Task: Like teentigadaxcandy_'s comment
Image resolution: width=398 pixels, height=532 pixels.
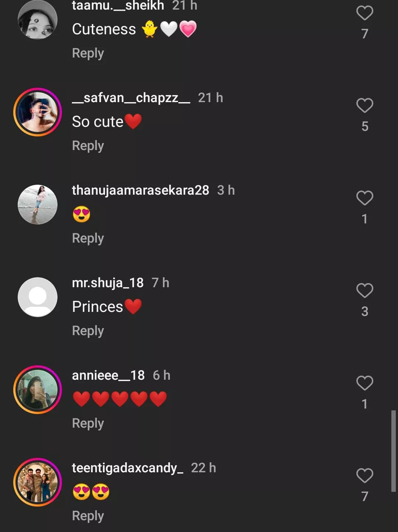Action: [364, 476]
